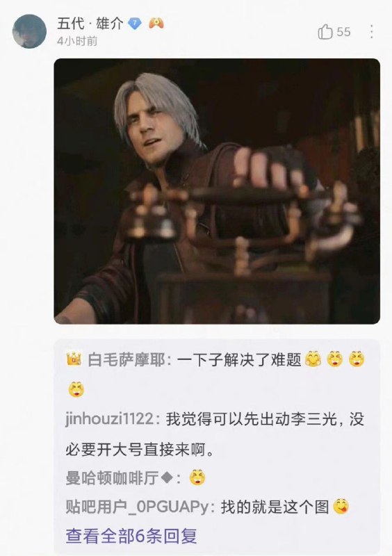
Task: Tap the 4小时前 timestamp
Action: pyautogui.click(x=77, y=42)
